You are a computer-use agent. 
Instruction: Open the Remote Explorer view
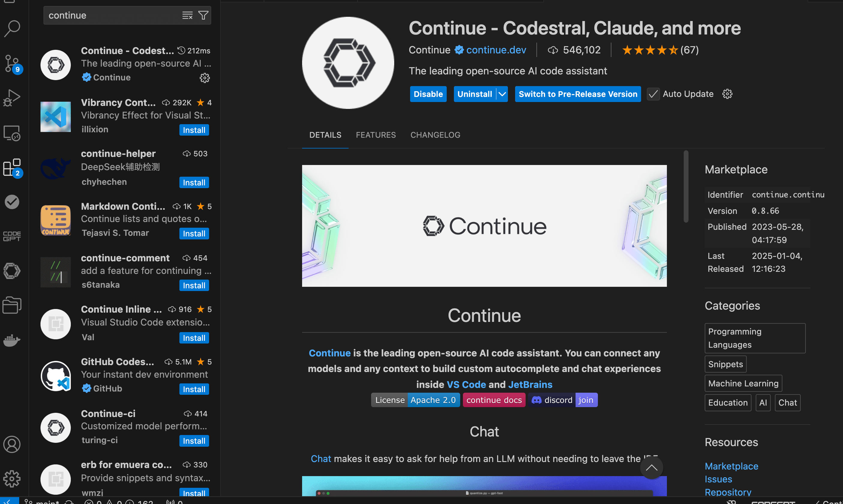pos(12,133)
